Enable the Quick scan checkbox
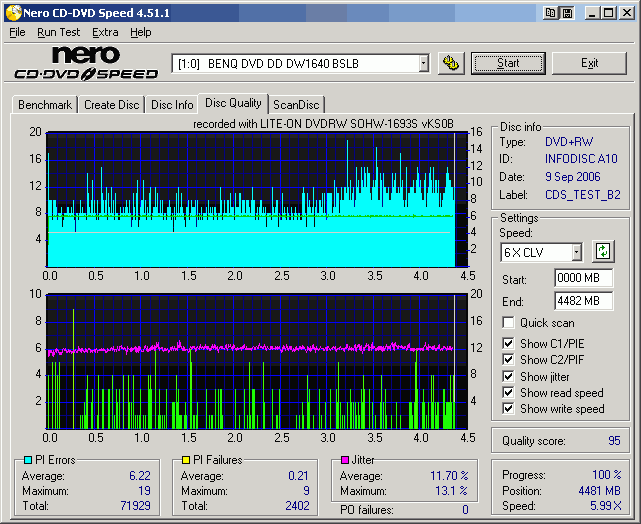641x524 pixels. point(509,323)
